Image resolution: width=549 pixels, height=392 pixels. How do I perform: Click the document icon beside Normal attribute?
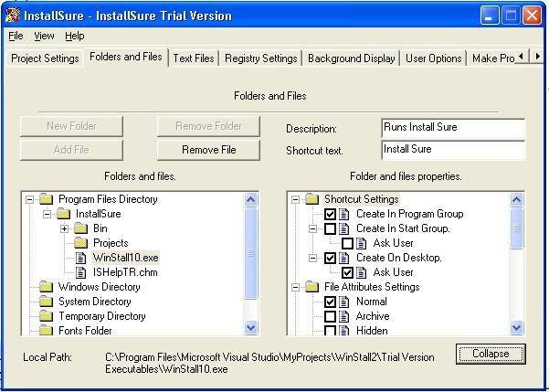point(344,302)
